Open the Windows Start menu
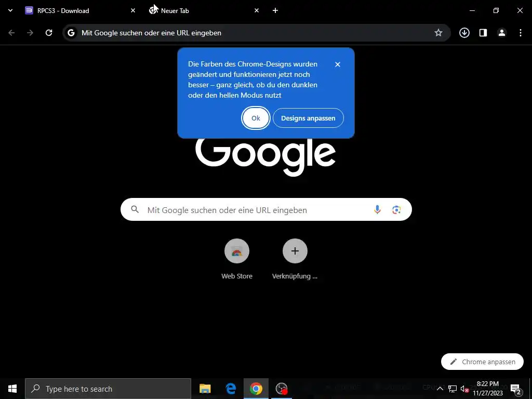The height and width of the screenshot is (399, 532). pyautogui.click(x=12, y=389)
